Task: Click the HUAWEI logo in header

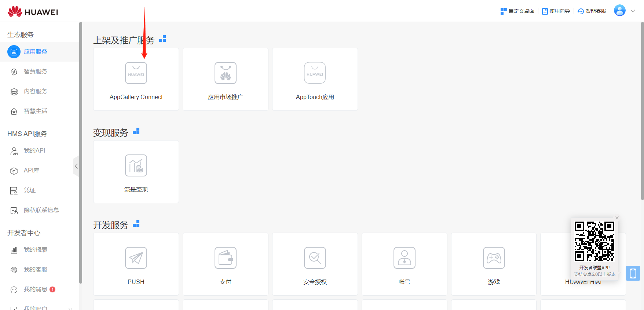Action: [x=33, y=11]
